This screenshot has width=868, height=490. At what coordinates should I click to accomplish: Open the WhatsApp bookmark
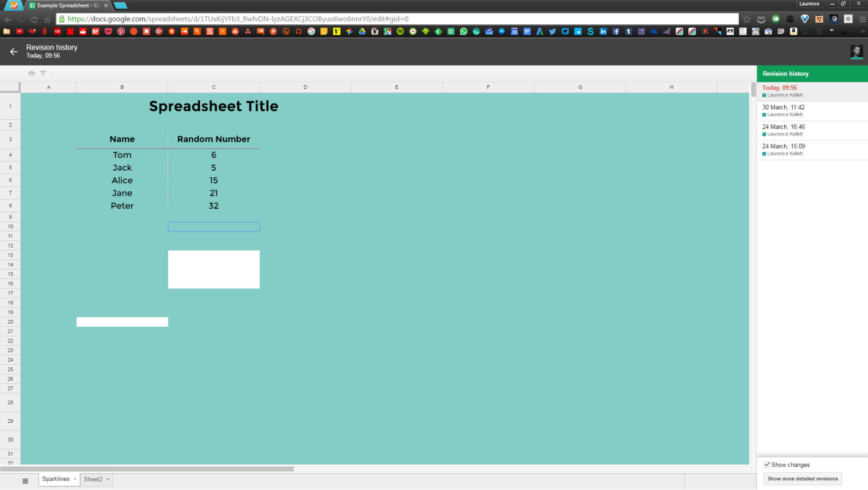click(x=463, y=31)
